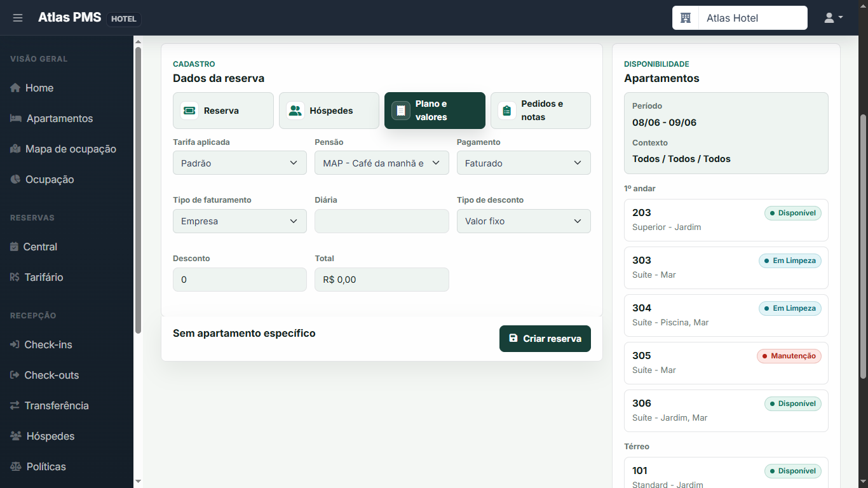Viewport: 868px width, 488px height.
Task: Click the ticket icon on Reserva tab
Action: click(189, 111)
